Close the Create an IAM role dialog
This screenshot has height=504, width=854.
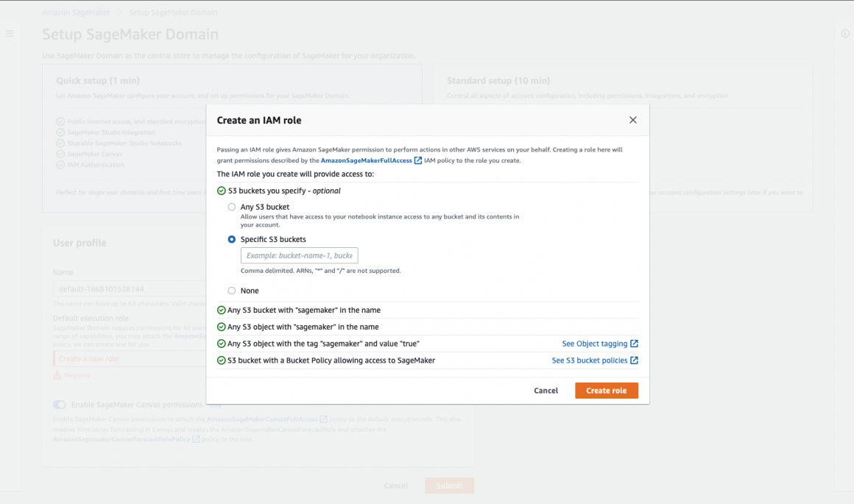[632, 120]
